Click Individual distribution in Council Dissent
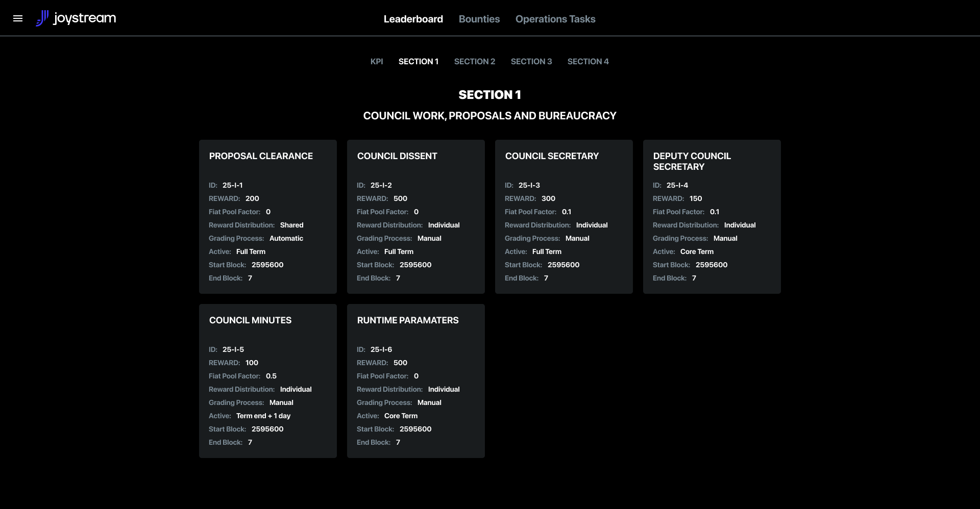980x509 pixels. (x=444, y=225)
